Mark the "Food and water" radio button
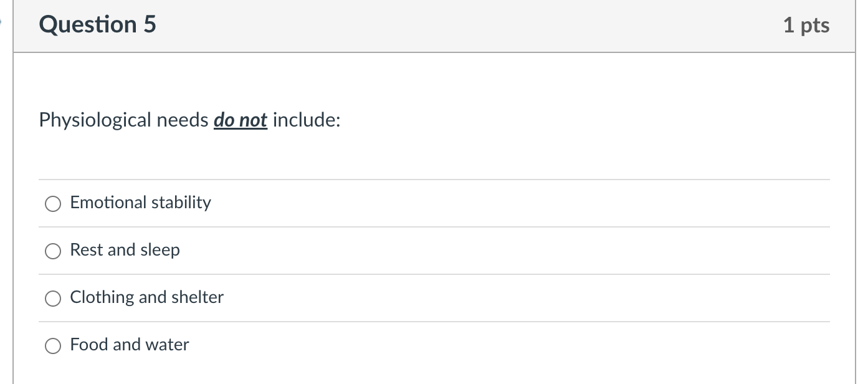The image size is (868, 384). tap(53, 346)
